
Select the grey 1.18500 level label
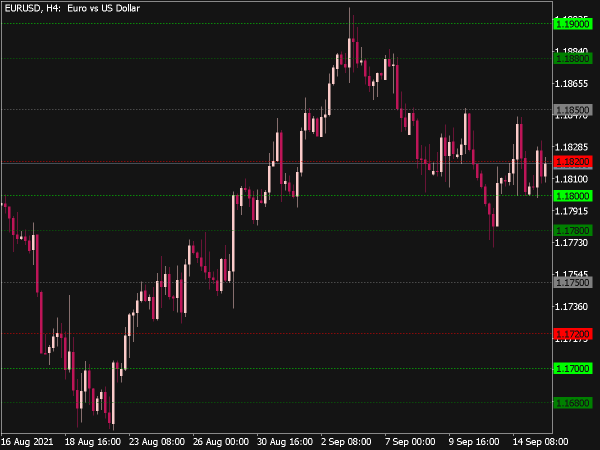pyautogui.click(x=573, y=110)
